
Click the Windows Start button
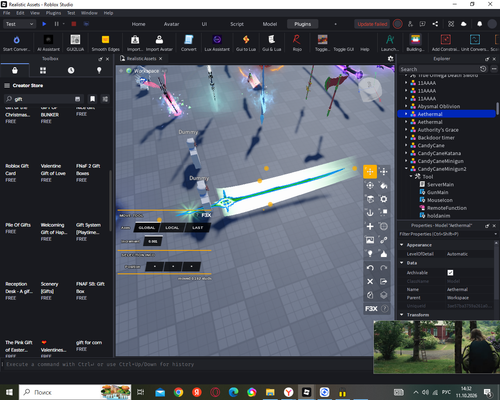coord(9,392)
